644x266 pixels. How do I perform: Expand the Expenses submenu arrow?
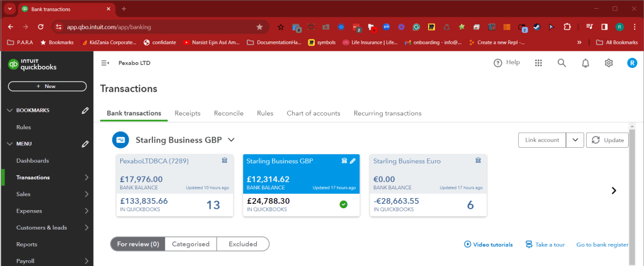[87, 211]
